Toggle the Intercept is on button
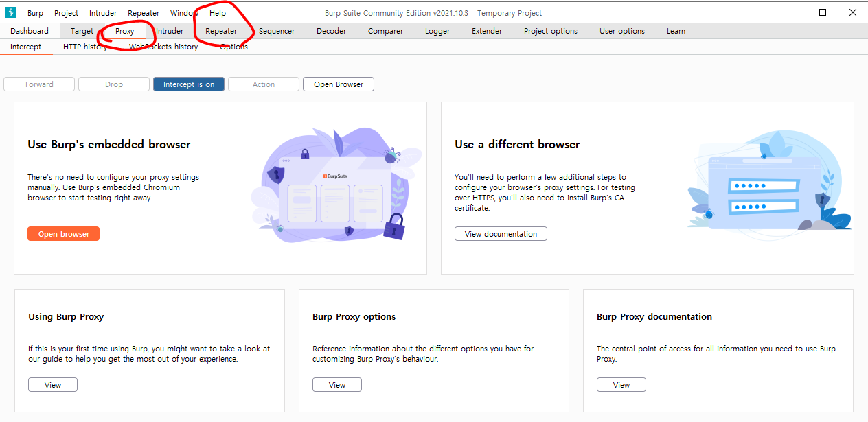Screen dimensions: 868x422 coord(189,84)
